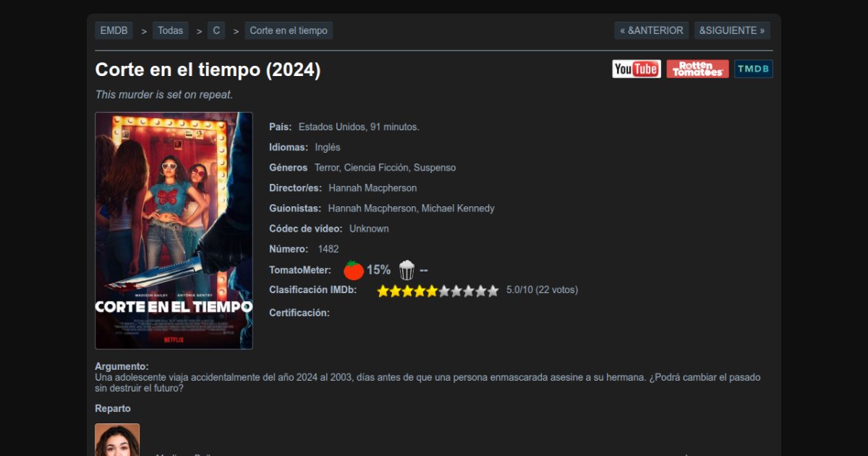Go to previous movie with ANTERIOR

pos(652,30)
